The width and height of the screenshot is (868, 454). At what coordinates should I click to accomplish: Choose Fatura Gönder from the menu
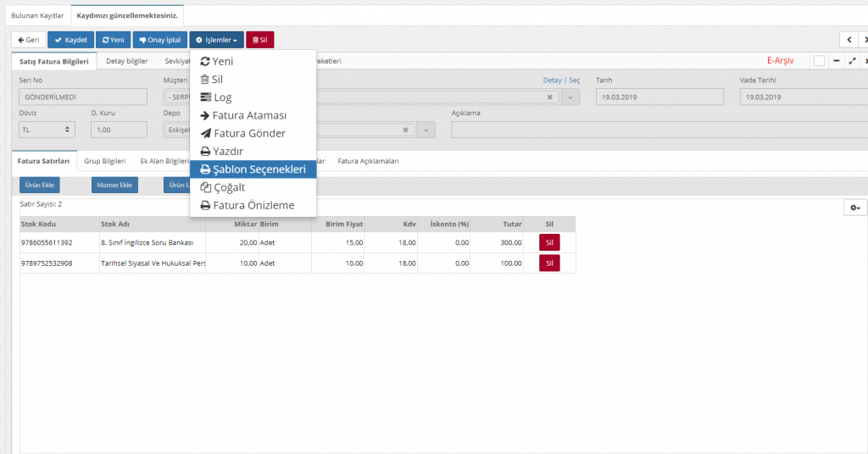[248, 133]
